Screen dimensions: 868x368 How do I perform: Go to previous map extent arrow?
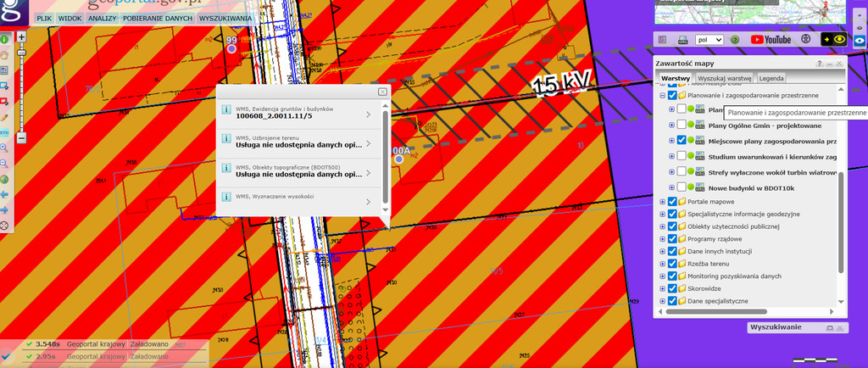pos(4,194)
